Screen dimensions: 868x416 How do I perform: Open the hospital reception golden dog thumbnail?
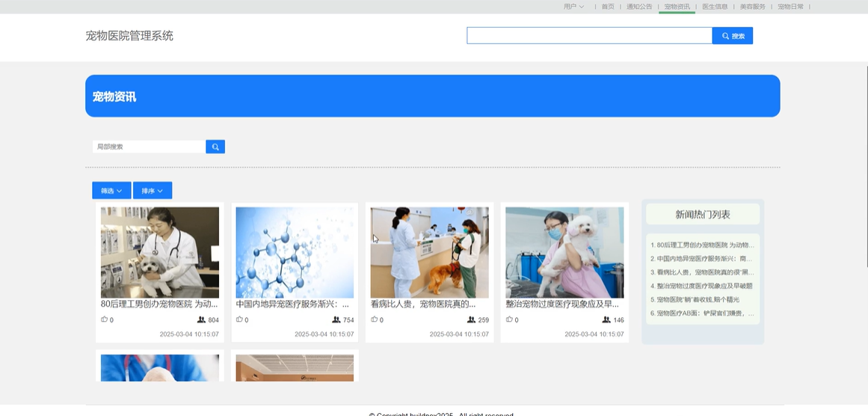tap(430, 253)
